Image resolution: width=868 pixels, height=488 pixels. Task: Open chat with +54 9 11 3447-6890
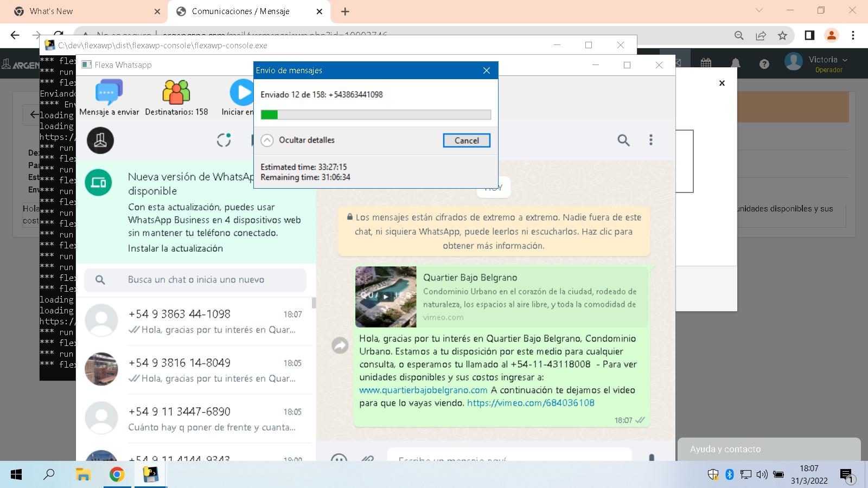[195, 419]
